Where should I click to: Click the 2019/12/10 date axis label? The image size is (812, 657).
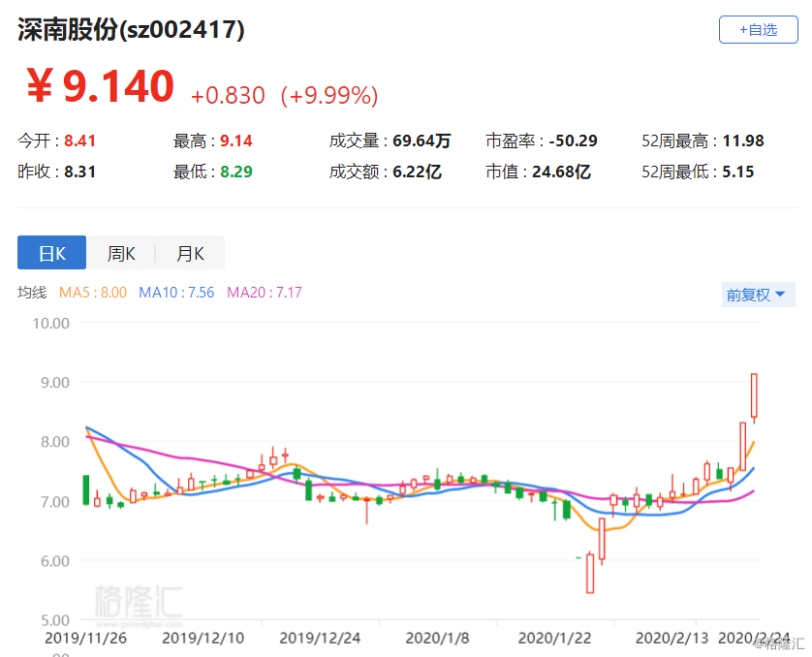pos(203,639)
